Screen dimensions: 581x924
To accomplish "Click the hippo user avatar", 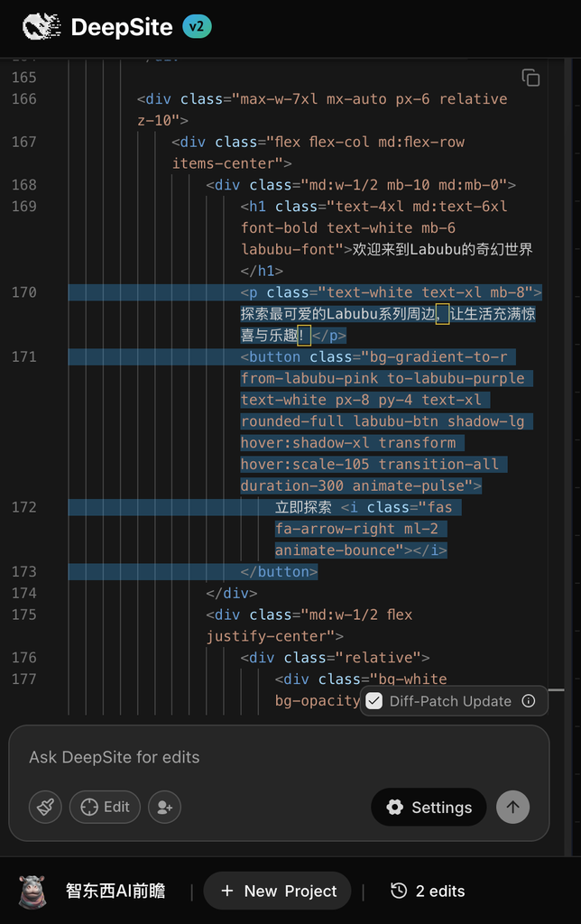I will click(x=33, y=891).
